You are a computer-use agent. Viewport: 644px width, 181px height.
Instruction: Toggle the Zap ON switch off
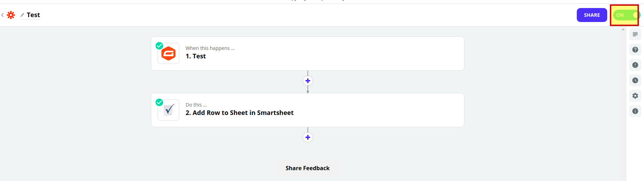pos(626,15)
